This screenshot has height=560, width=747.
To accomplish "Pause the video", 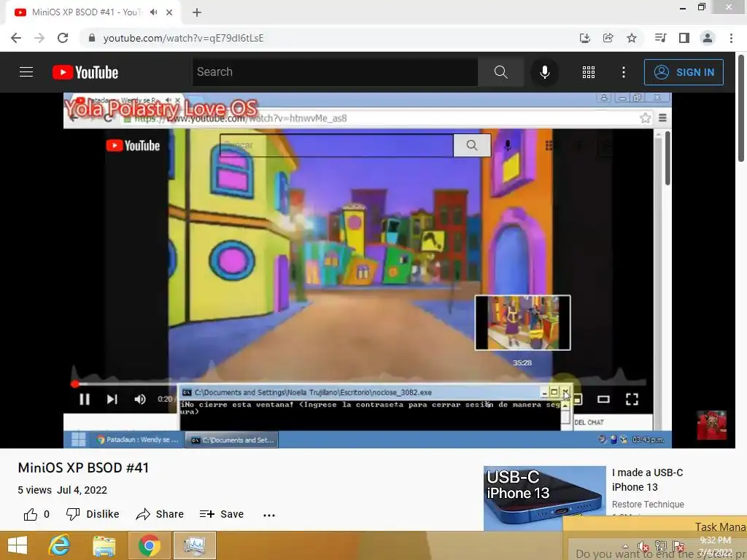I will (85, 399).
